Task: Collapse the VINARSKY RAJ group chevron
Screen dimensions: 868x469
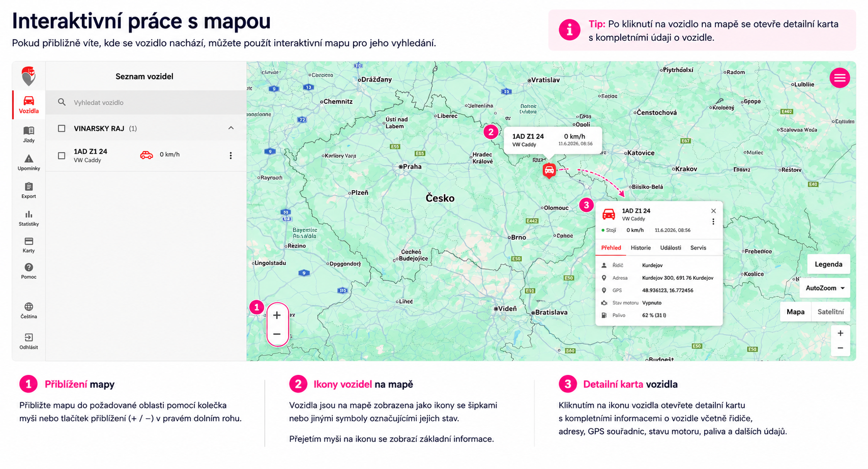Action: tap(231, 128)
